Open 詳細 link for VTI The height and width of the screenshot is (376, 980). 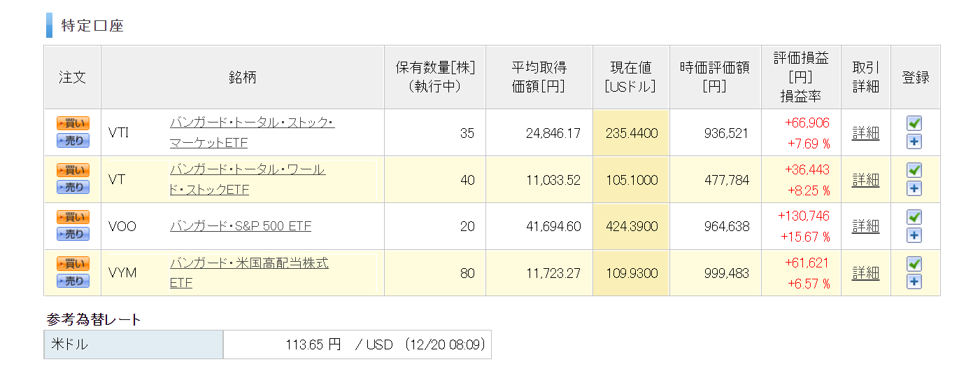tap(865, 133)
